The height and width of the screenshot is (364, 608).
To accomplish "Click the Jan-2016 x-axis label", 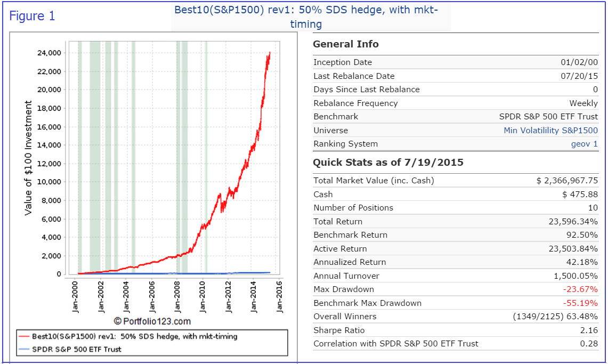I will (x=279, y=296).
